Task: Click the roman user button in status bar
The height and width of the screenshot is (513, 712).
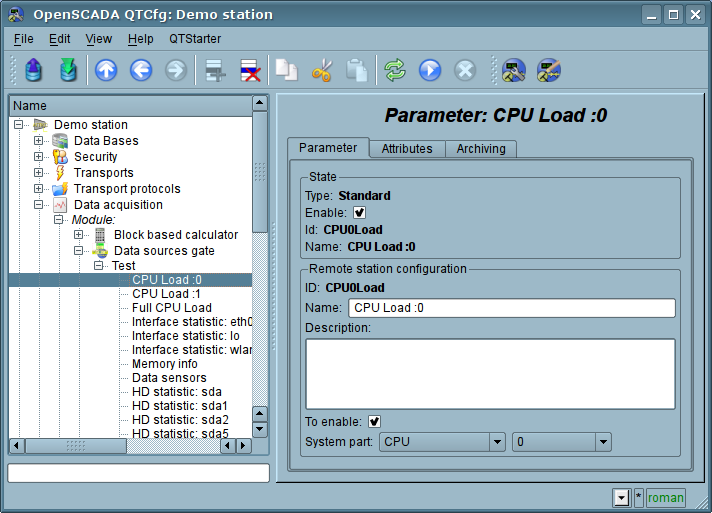Action: [x=665, y=498]
